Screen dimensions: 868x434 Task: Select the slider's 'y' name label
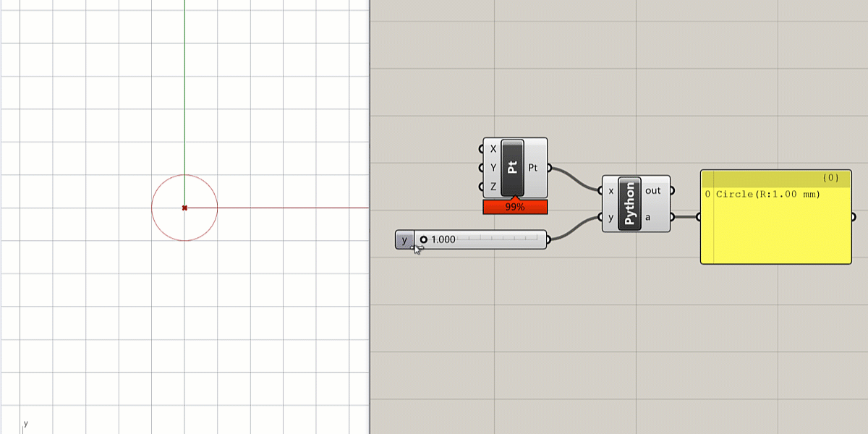click(404, 239)
